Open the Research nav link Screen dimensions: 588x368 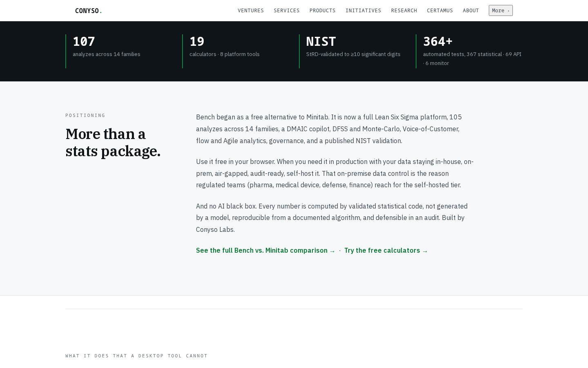(404, 11)
